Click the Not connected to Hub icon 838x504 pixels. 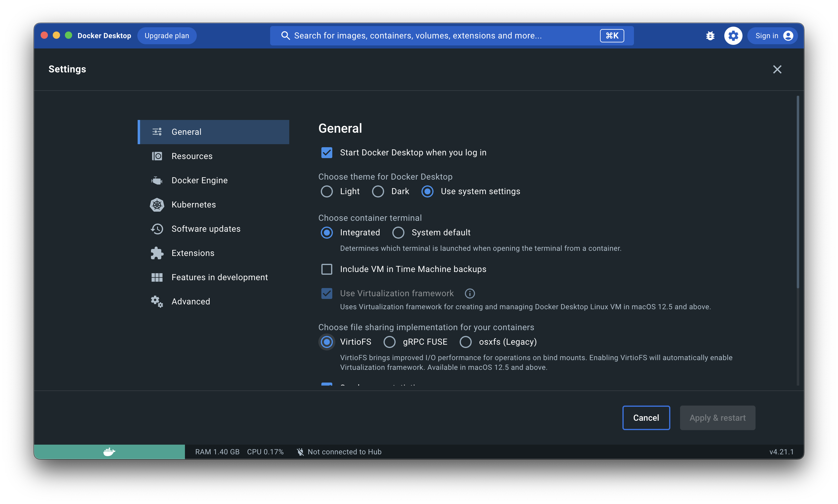click(300, 452)
